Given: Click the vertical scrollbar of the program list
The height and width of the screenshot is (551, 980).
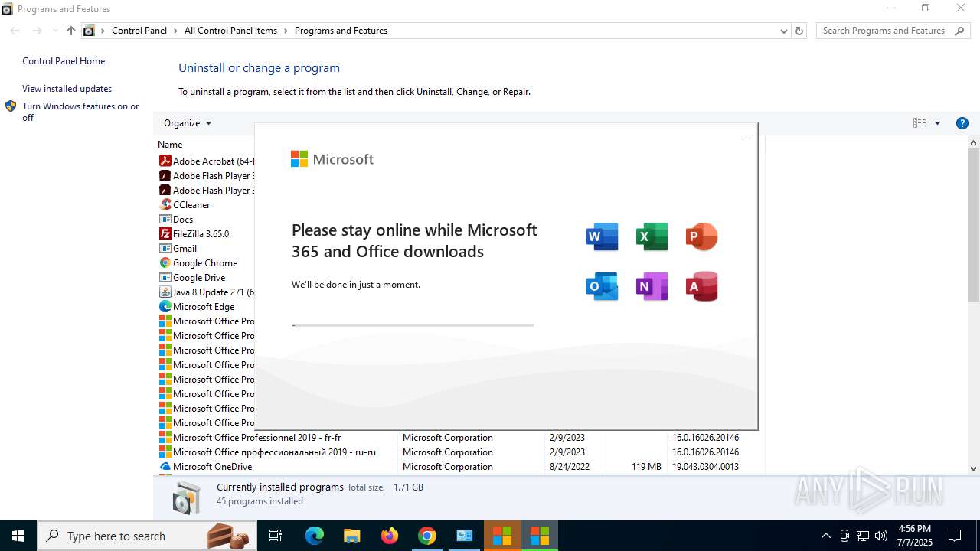Looking at the screenshot, I should tap(974, 225).
